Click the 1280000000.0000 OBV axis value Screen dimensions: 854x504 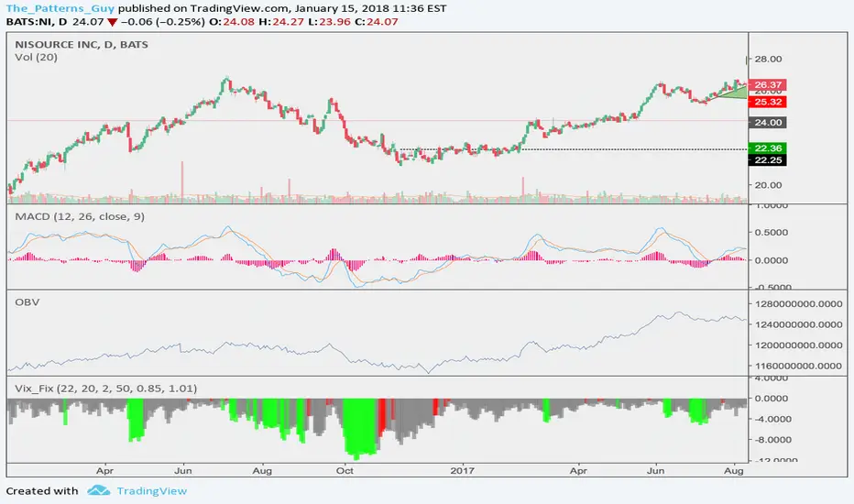(x=798, y=304)
